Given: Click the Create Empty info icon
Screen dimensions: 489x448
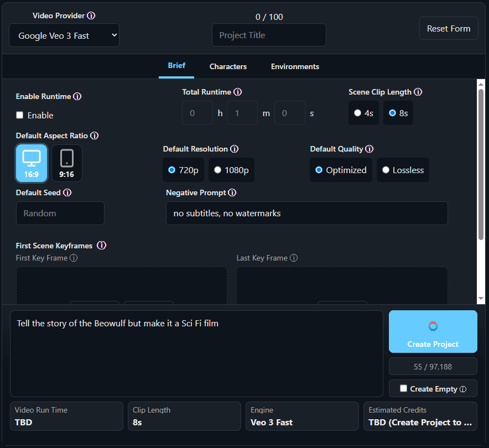Looking at the screenshot, I should click(x=462, y=388).
